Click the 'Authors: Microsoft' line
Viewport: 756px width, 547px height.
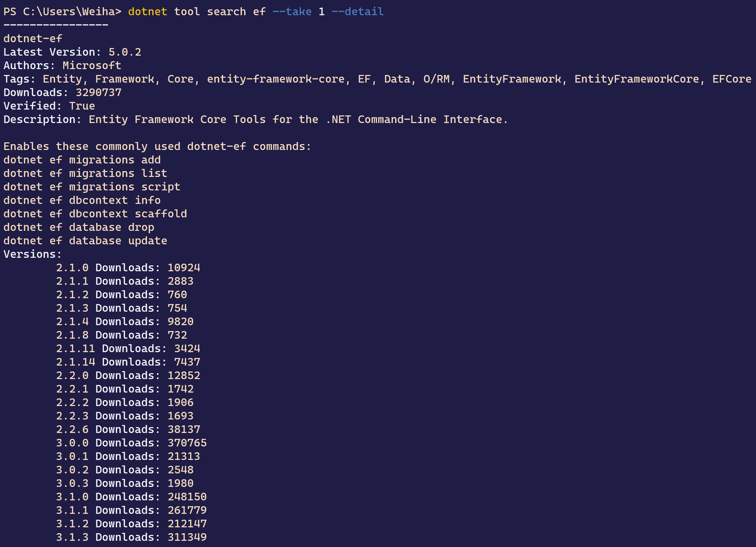point(62,65)
